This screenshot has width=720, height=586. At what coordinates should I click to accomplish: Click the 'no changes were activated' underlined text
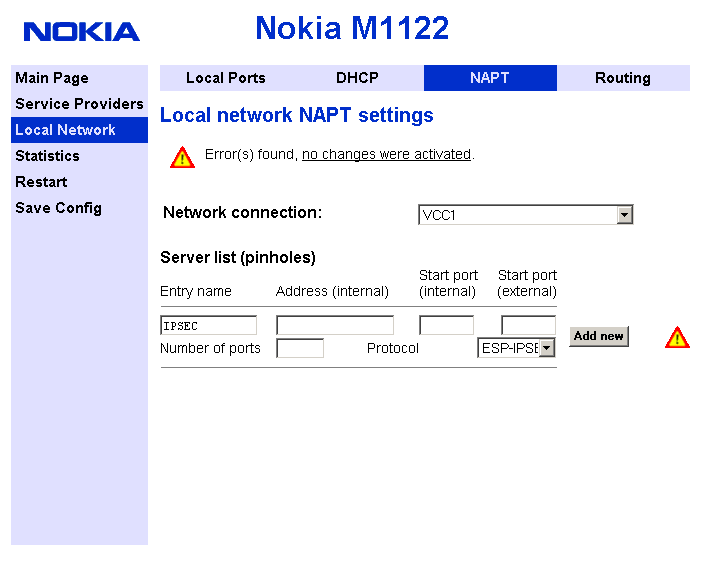click(386, 154)
